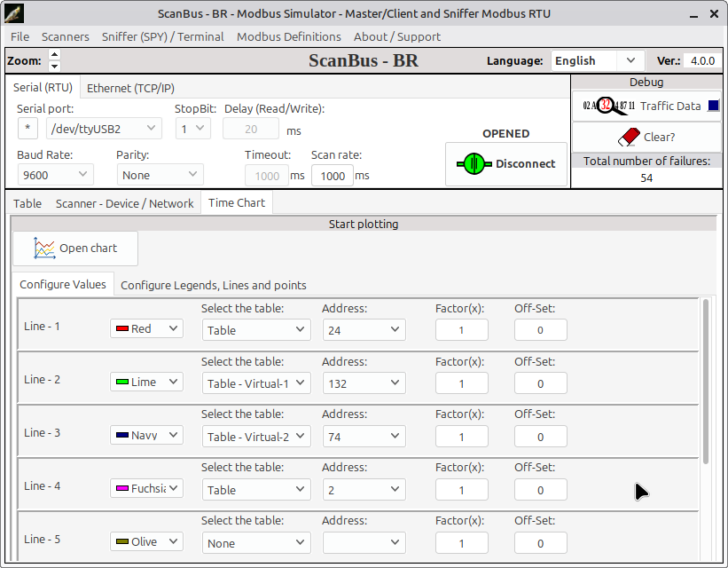
Task: Open the Scanner - Device / Network tab
Action: [124, 203]
